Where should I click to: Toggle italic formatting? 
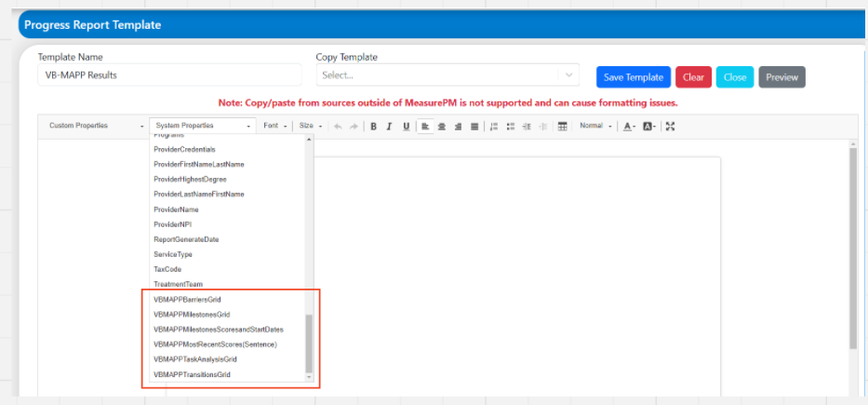389,127
